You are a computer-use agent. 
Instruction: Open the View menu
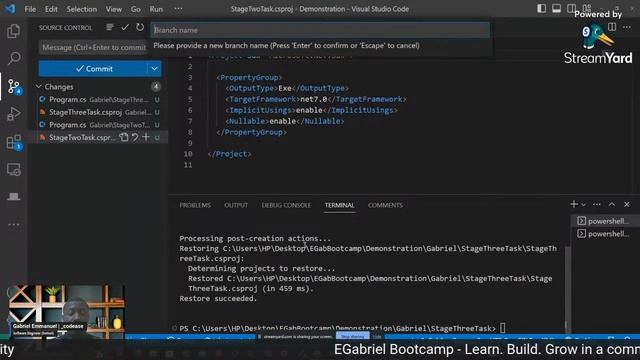(114, 9)
